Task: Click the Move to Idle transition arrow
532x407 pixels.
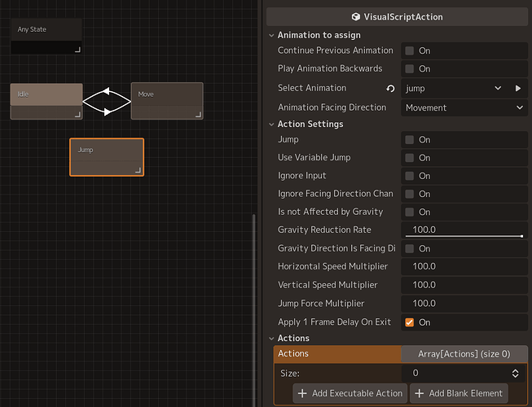Action: click(106, 91)
